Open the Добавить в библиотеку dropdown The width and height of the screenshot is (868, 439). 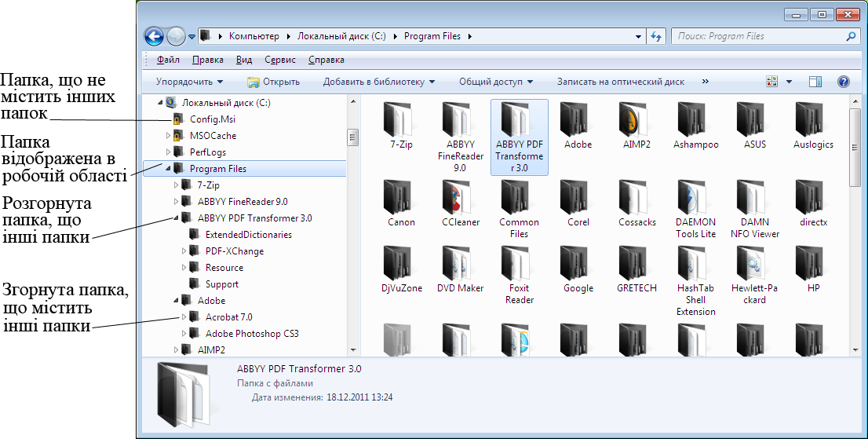coord(379,82)
